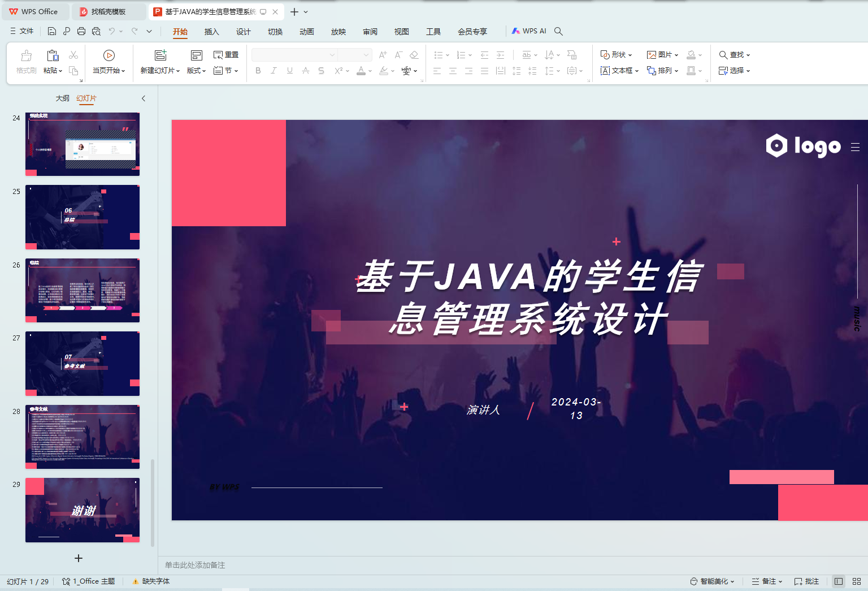This screenshot has width=868, height=591.
Task: Decrease font size with A- icon
Action: [398, 55]
